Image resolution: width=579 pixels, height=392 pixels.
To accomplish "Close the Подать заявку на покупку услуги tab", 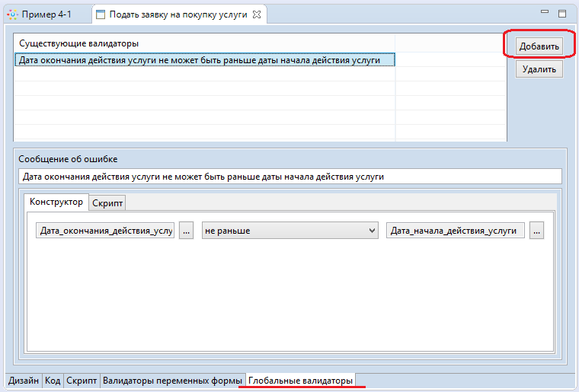I will click(x=257, y=14).
